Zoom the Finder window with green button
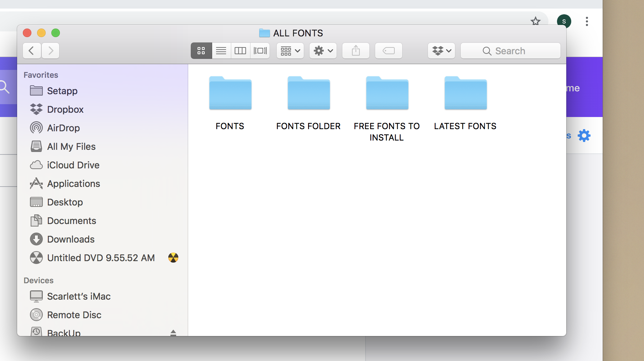The height and width of the screenshot is (361, 644). click(x=56, y=33)
